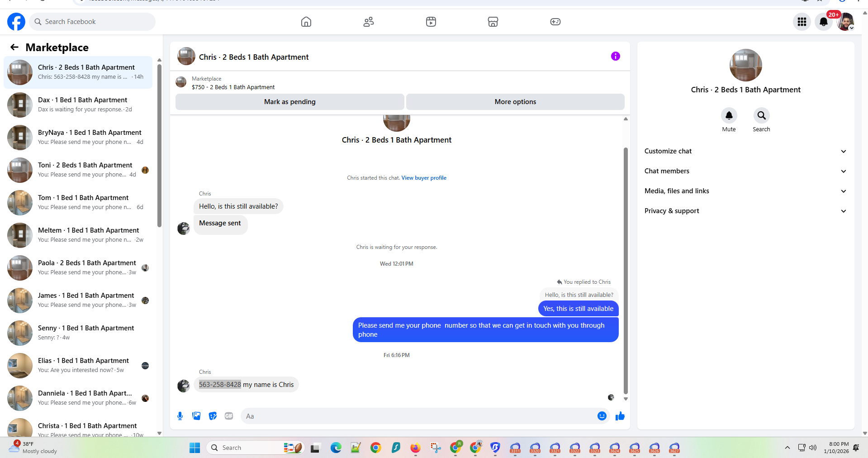Image resolution: width=868 pixels, height=458 pixels.
Task: Open the Marketplace storefront icon
Action: (493, 22)
